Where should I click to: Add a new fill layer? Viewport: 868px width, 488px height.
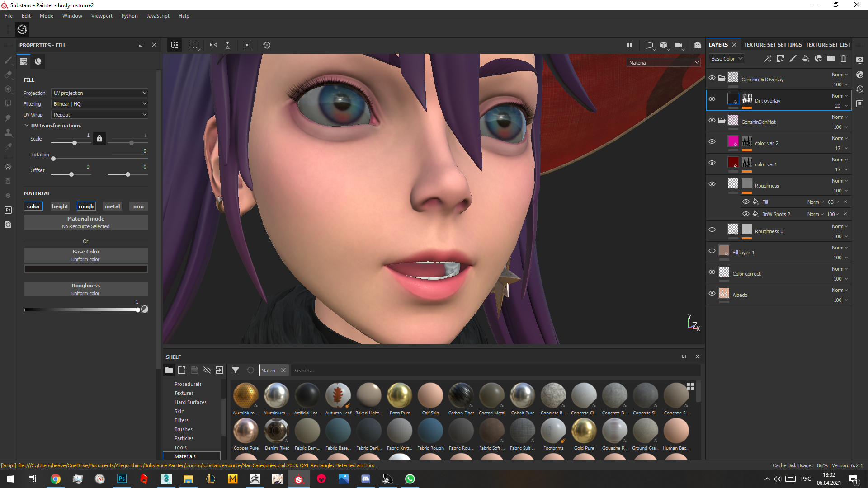806,59
